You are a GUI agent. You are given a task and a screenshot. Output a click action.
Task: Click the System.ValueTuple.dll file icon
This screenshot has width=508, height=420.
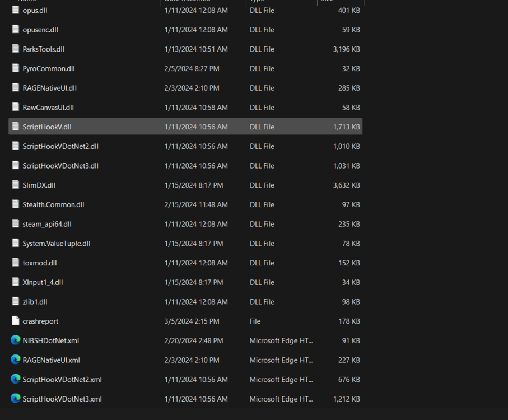(x=16, y=243)
